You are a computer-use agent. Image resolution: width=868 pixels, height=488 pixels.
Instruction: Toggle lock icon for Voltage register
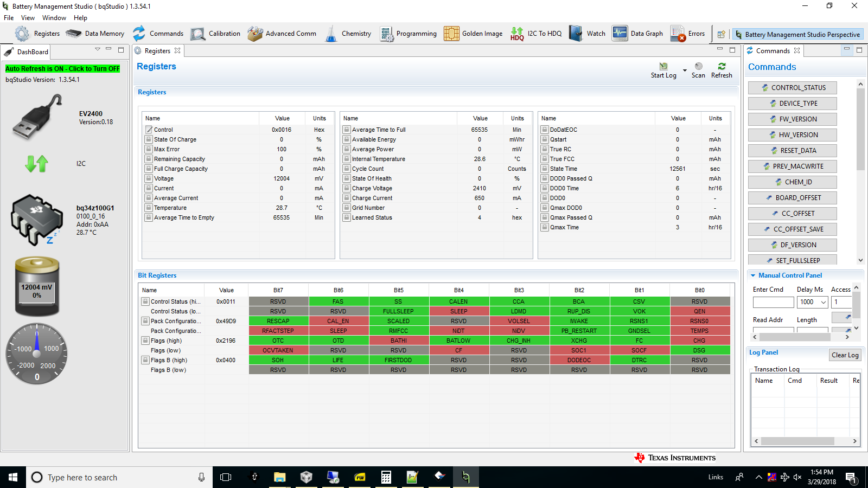click(x=149, y=178)
